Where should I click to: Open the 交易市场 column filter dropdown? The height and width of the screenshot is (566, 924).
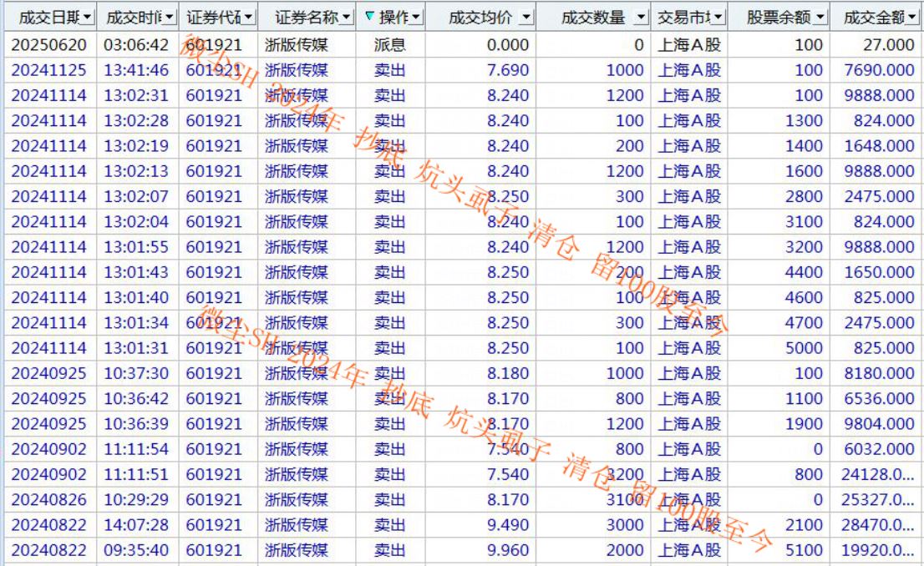click(718, 18)
